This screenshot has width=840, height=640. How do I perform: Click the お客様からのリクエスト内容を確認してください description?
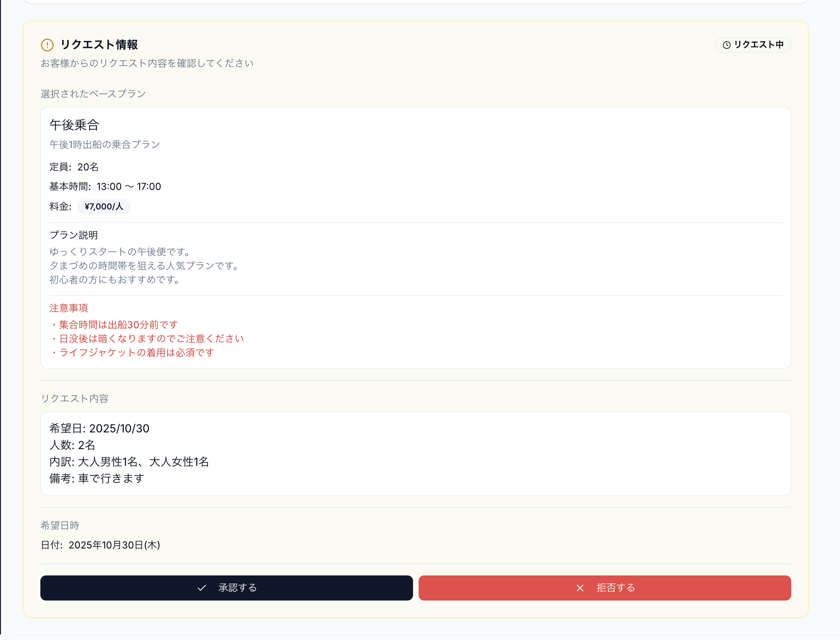tap(147, 63)
